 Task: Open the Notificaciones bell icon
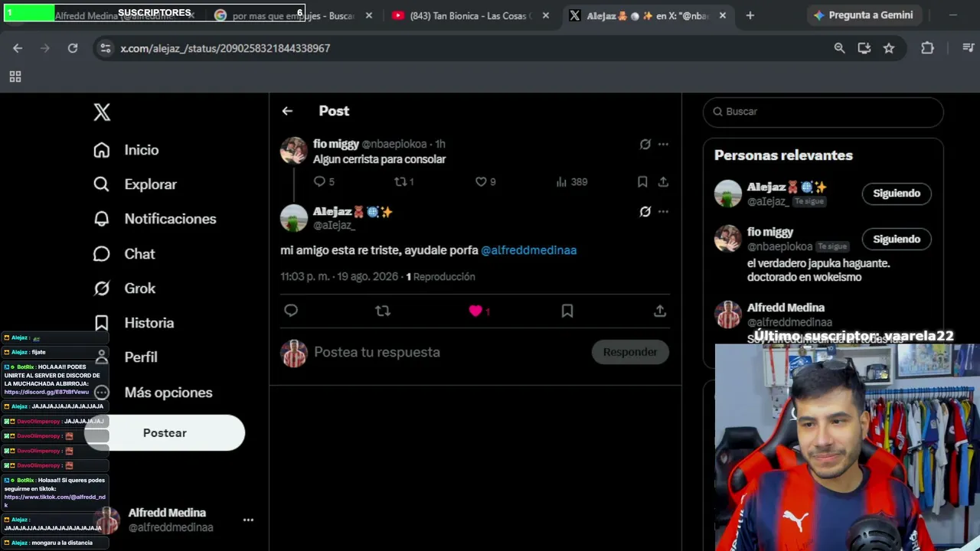(x=102, y=219)
